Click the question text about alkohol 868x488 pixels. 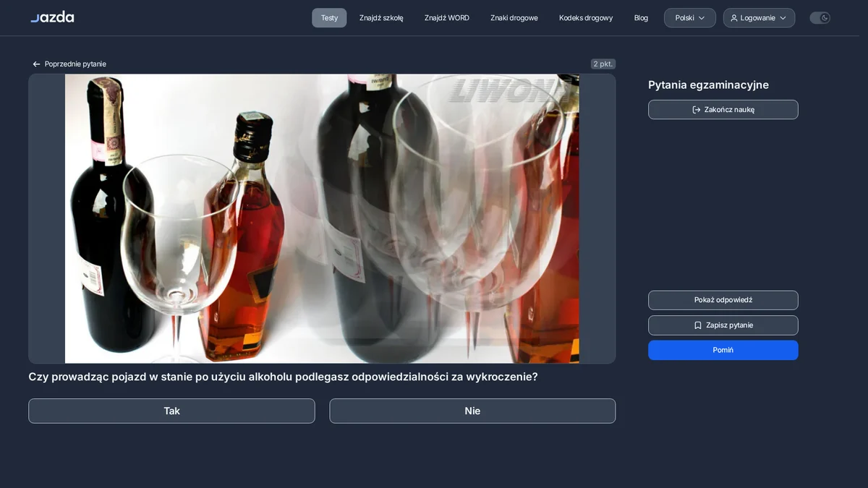coord(283,377)
